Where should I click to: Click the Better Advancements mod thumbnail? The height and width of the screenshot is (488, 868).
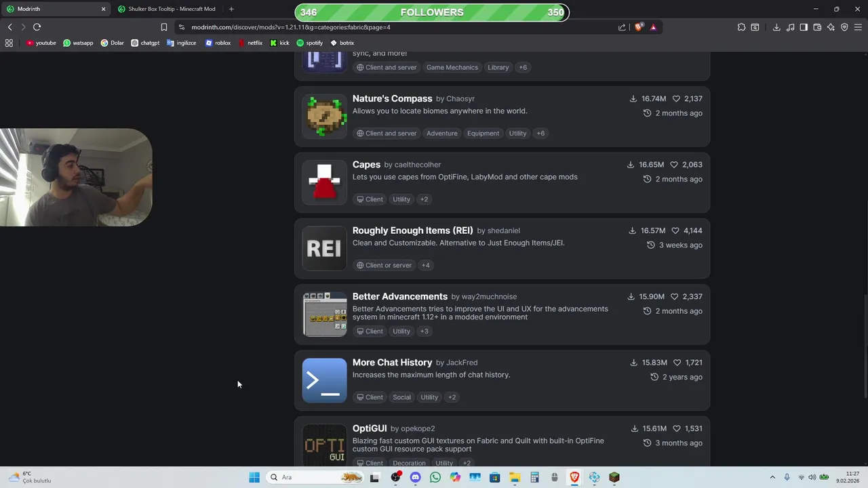click(x=324, y=314)
